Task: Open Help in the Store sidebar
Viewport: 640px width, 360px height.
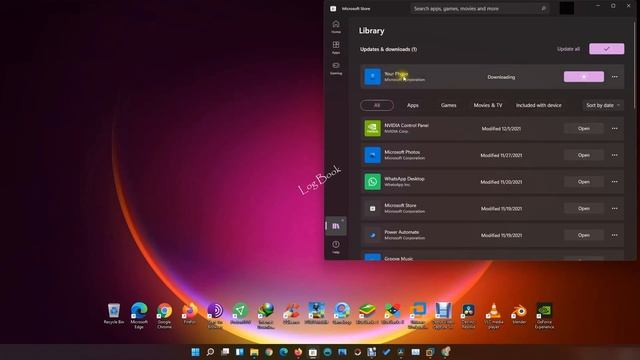Action: (x=336, y=247)
